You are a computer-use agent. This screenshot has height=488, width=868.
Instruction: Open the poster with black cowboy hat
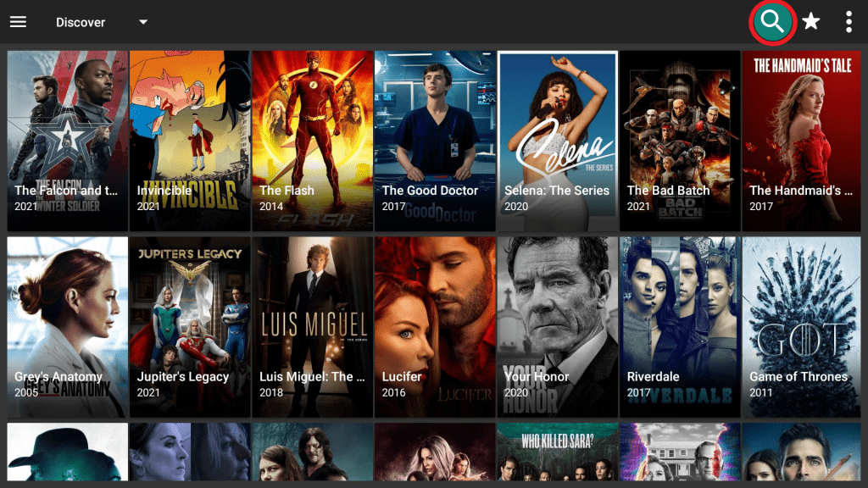(x=68, y=452)
